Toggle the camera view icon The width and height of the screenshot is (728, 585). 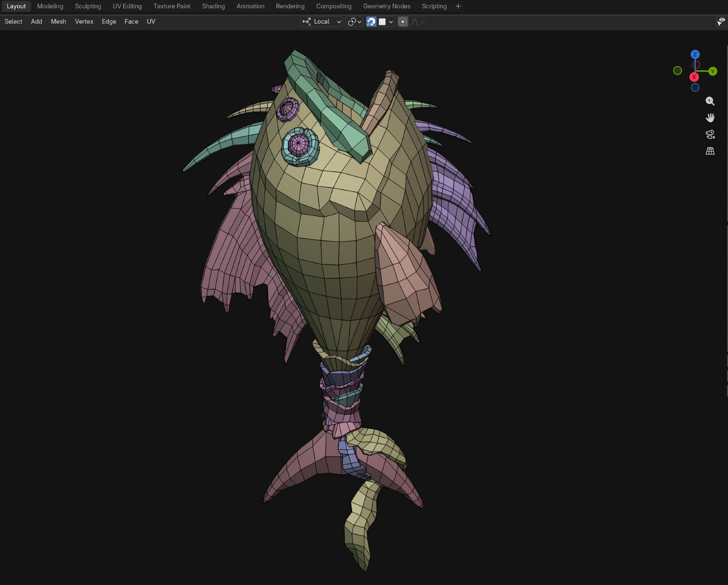[x=710, y=134]
